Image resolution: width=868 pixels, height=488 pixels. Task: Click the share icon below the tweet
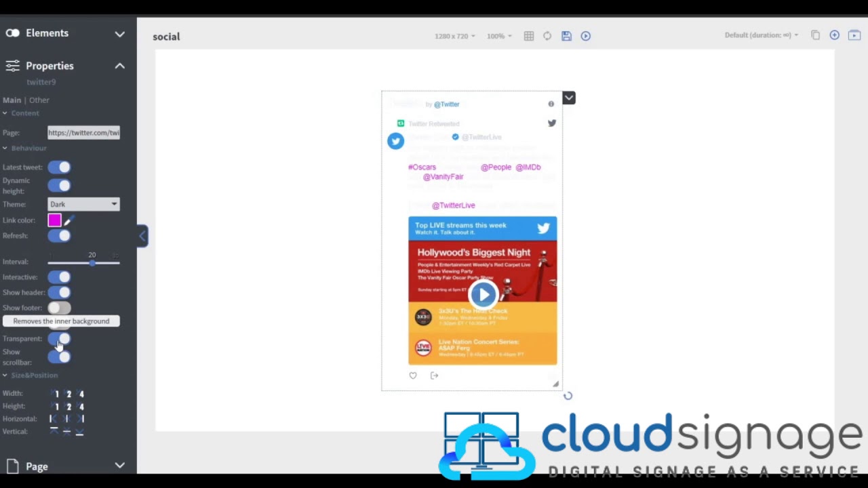click(x=434, y=375)
